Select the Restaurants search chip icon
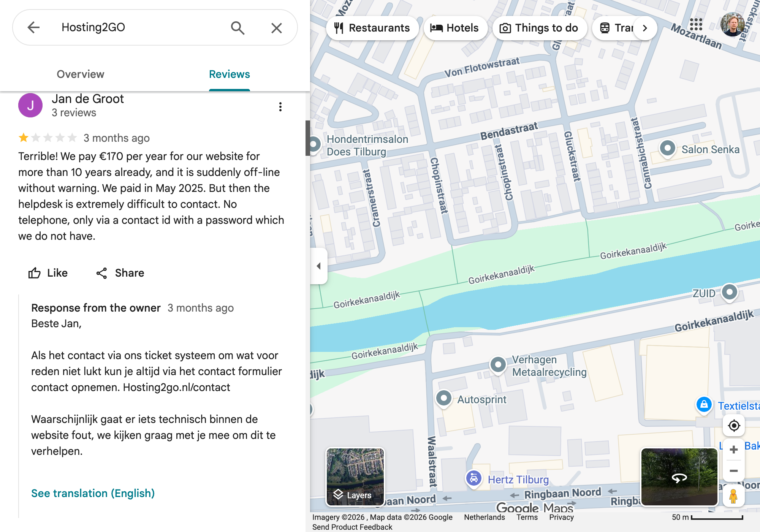760x532 pixels. pos(339,28)
